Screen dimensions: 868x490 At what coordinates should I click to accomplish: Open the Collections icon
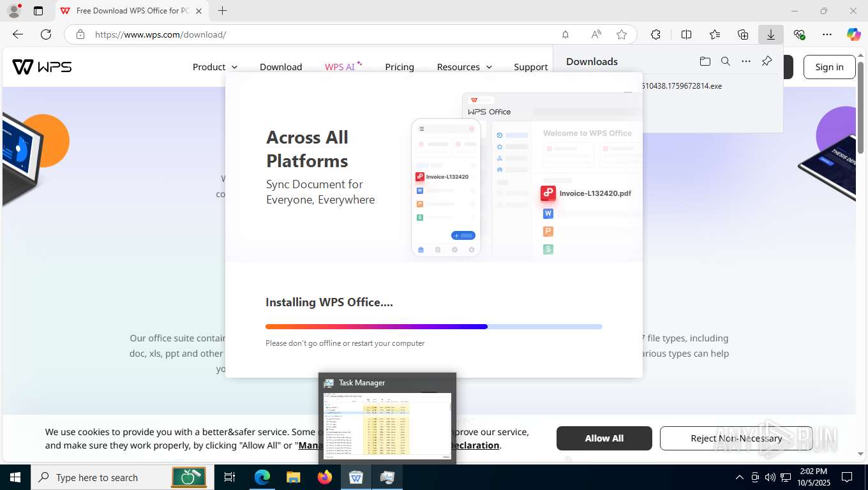[x=743, y=34]
